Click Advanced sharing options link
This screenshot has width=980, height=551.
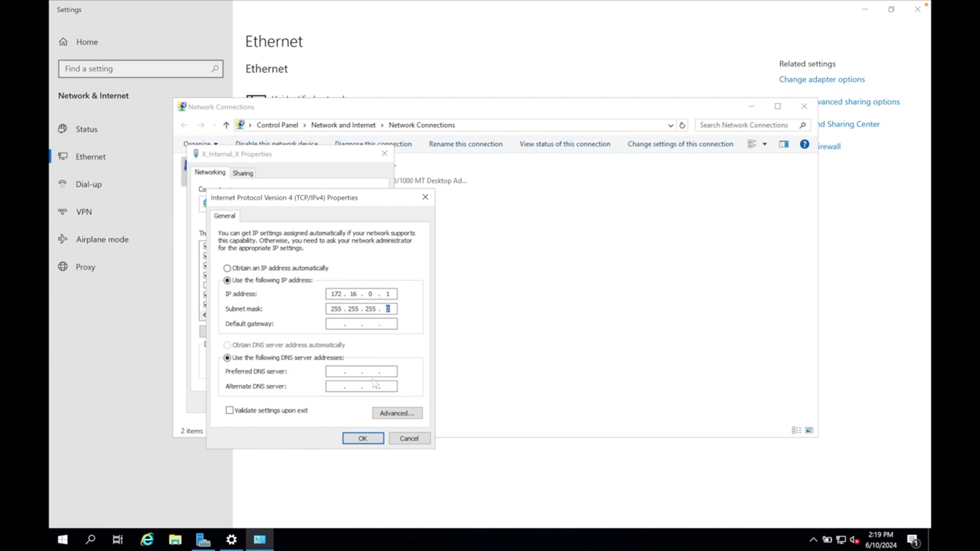point(859,102)
